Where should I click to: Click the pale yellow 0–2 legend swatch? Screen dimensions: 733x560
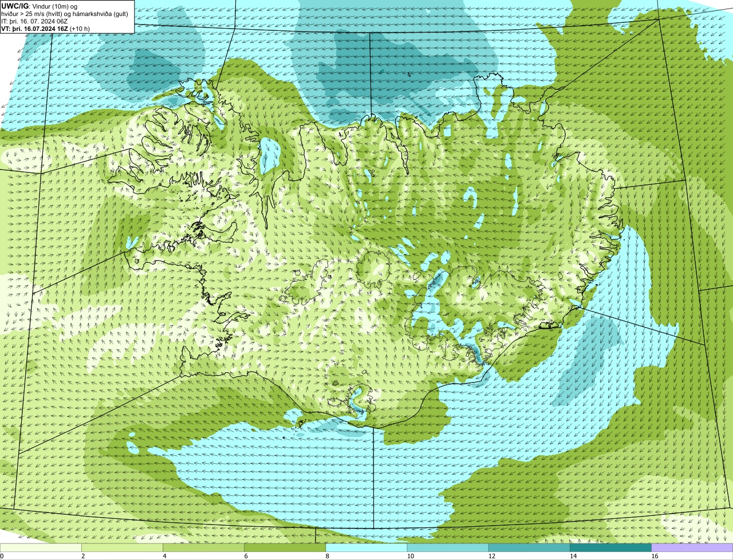point(41,548)
